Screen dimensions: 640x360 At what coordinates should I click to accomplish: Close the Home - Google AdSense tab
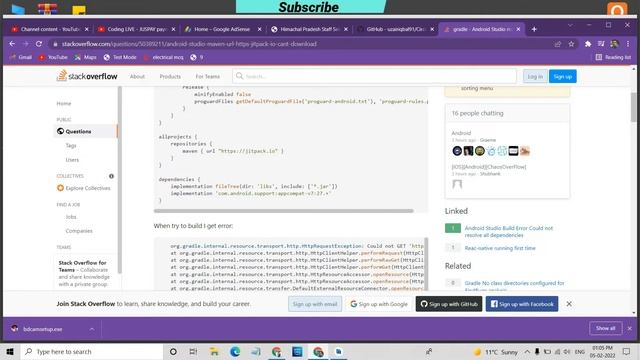pyautogui.click(x=259, y=29)
